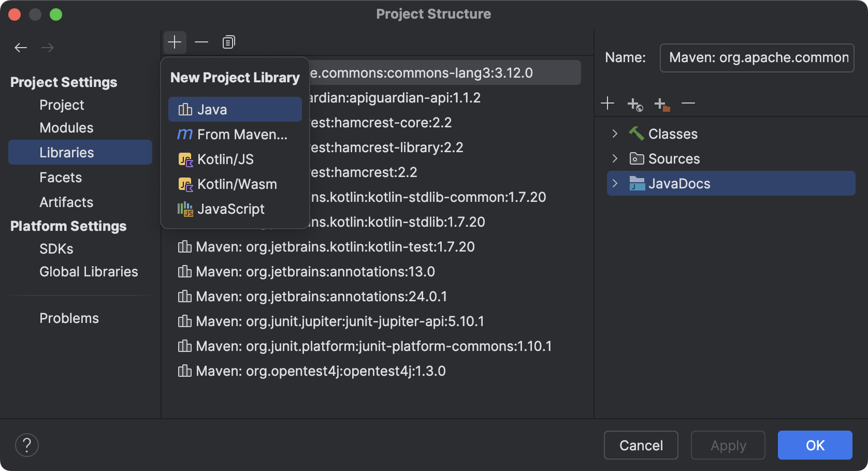Open help via the question mark icon
This screenshot has height=471, width=868.
27,445
